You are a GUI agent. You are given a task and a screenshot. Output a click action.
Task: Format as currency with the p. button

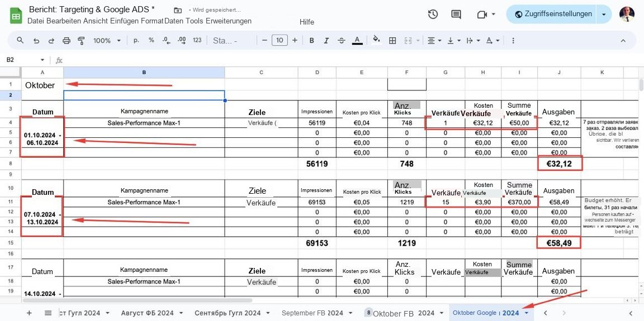coord(136,41)
